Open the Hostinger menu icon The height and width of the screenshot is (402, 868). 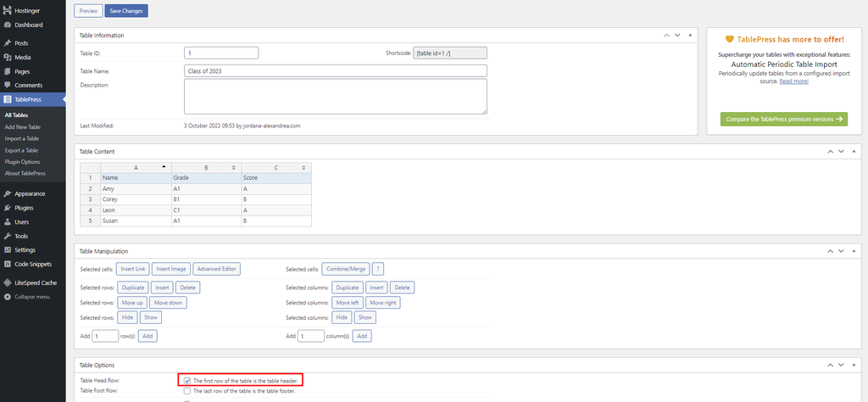(x=7, y=10)
